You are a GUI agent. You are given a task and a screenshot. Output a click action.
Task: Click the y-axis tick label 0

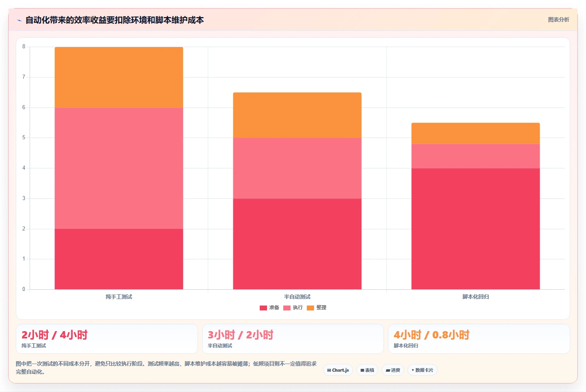click(x=24, y=289)
